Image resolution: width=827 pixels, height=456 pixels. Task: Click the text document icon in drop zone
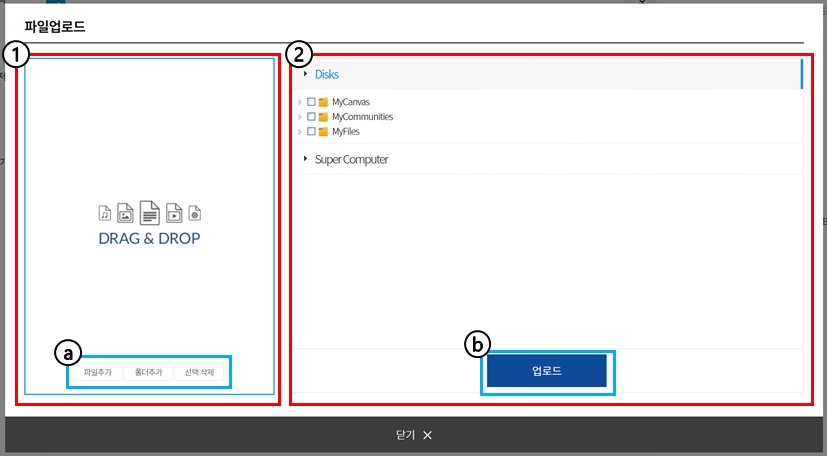(149, 211)
